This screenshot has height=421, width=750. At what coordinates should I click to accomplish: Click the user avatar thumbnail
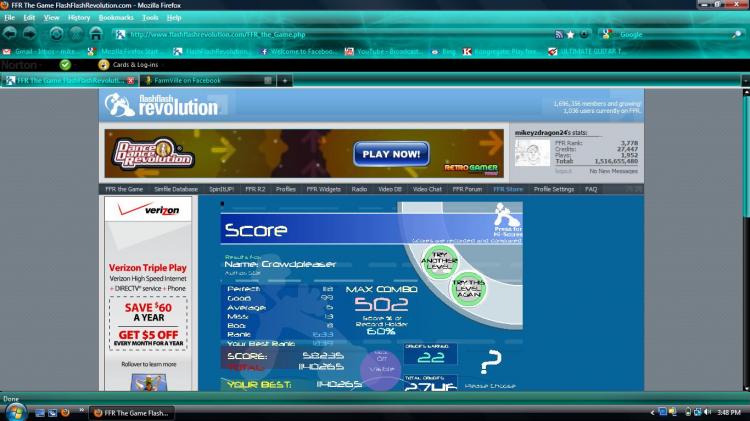[x=532, y=153]
